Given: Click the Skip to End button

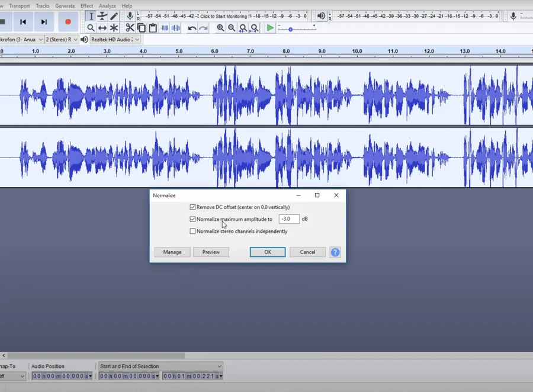Looking at the screenshot, I should (44, 22).
